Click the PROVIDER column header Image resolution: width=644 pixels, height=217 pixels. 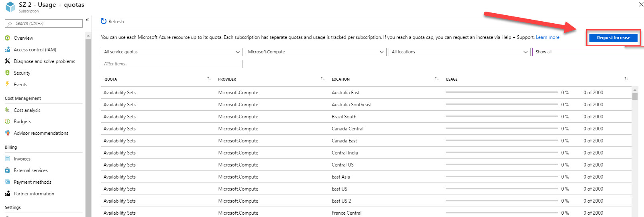[227, 79]
